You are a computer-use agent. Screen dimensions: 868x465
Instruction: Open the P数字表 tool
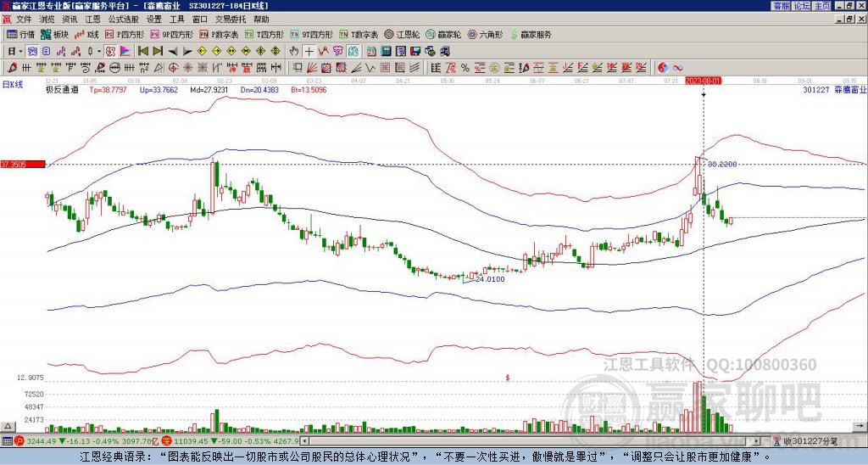pos(219,34)
